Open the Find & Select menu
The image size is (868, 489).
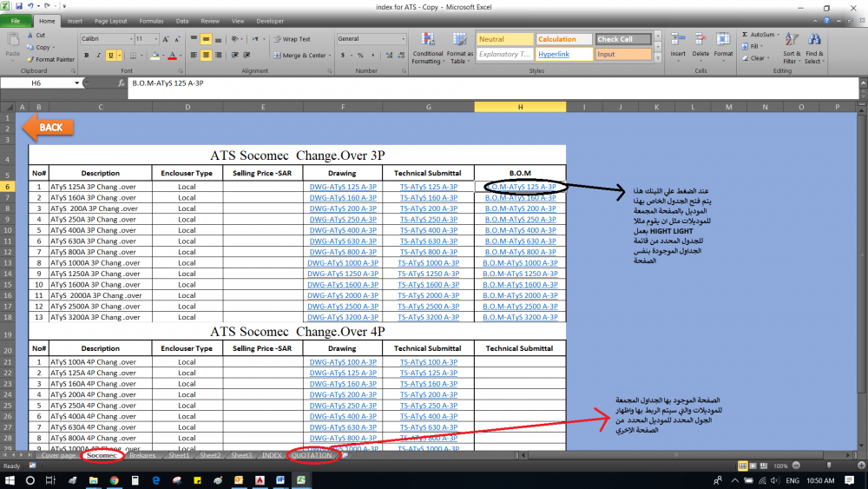pos(814,48)
